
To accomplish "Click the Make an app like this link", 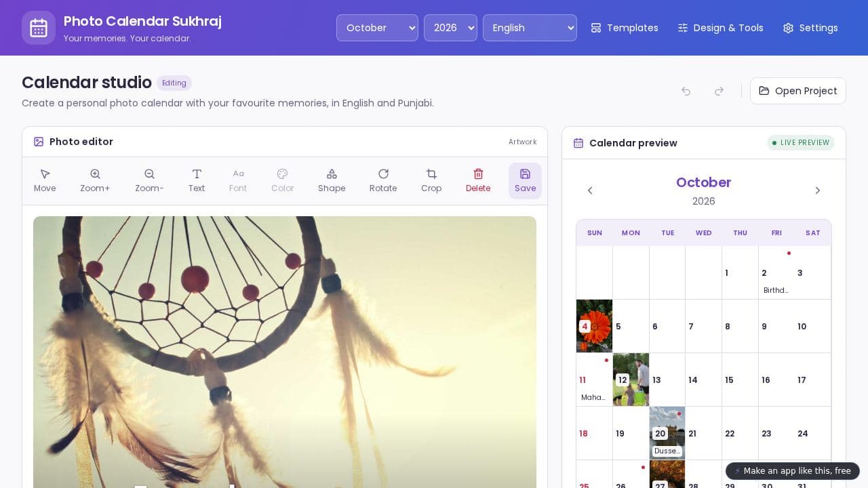I will (x=793, y=471).
